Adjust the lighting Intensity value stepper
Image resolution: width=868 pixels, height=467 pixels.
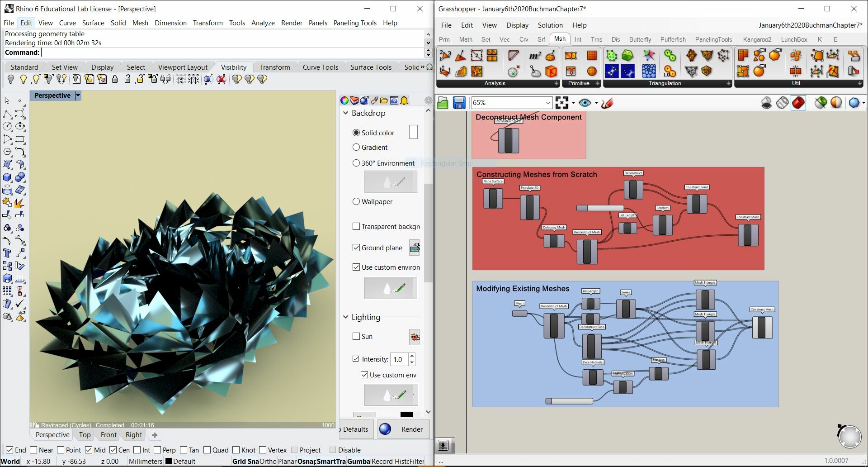(411, 359)
